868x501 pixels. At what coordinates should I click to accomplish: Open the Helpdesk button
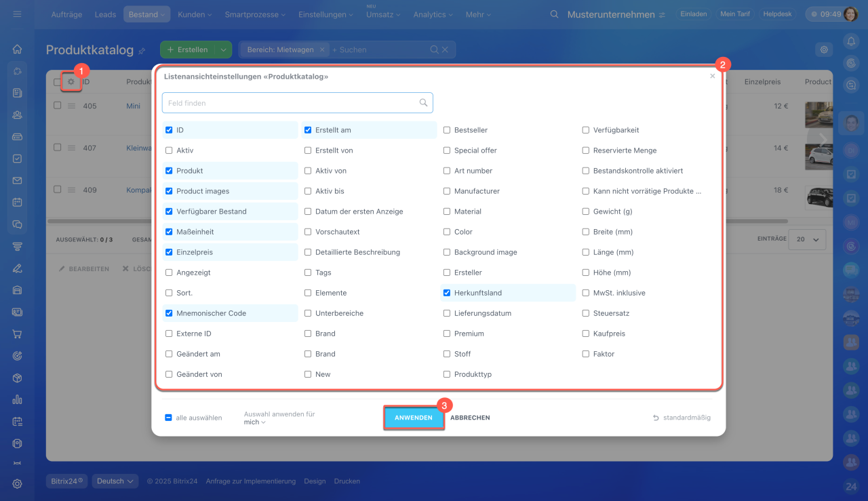[777, 14]
